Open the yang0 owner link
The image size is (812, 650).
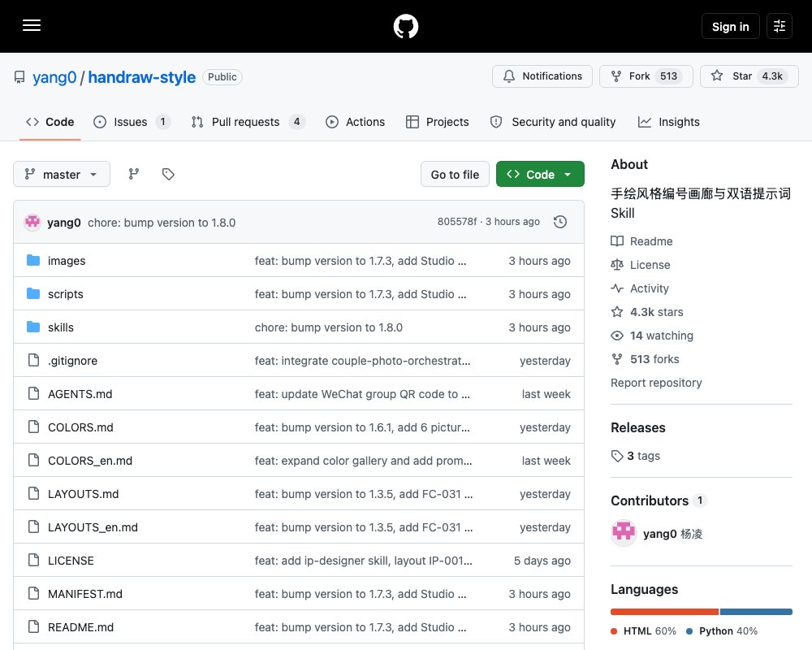54,77
